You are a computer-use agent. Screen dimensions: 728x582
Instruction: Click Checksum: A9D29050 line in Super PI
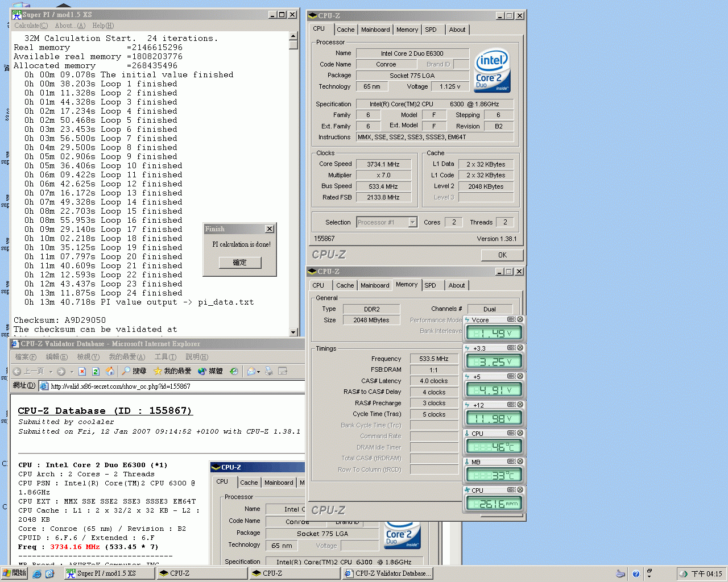point(60,320)
